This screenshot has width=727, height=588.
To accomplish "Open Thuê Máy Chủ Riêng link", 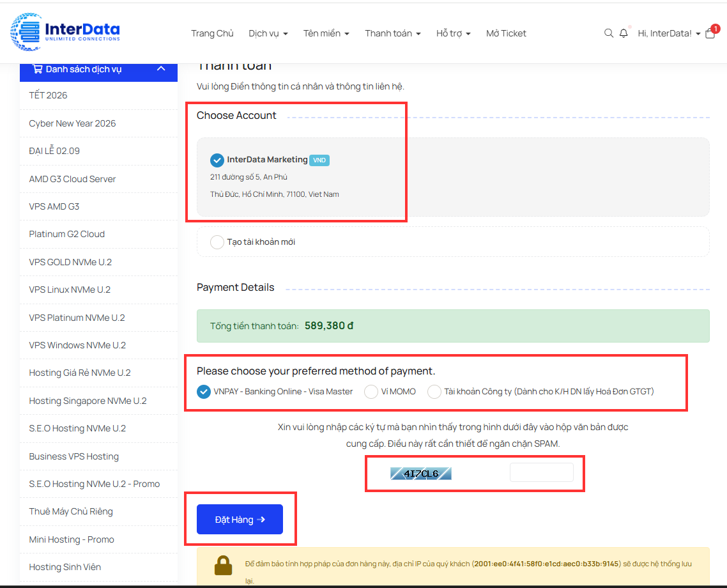I will coord(71,511).
